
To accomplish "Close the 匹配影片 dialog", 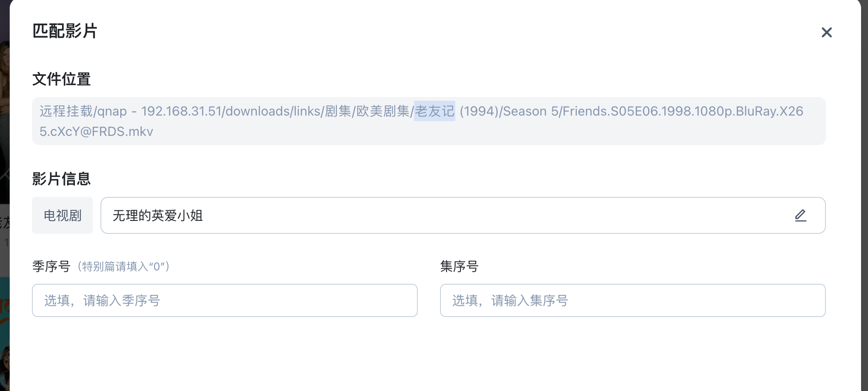I will pyautogui.click(x=826, y=32).
